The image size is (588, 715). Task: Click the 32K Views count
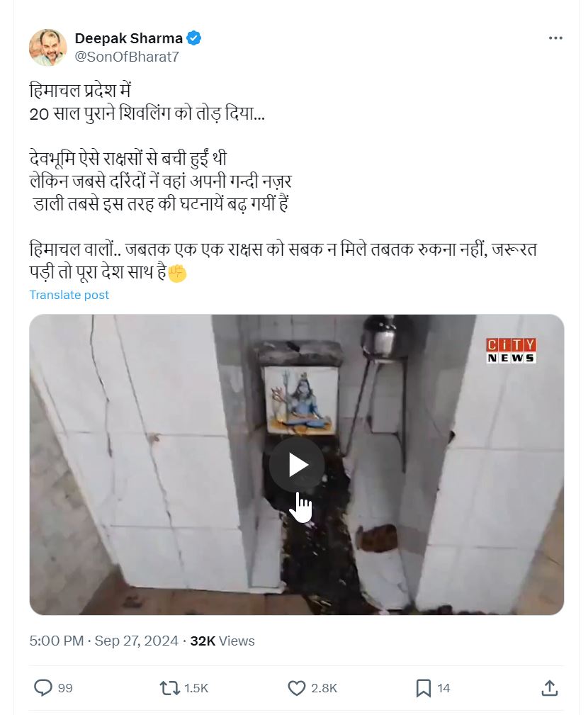[x=222, y=641]
